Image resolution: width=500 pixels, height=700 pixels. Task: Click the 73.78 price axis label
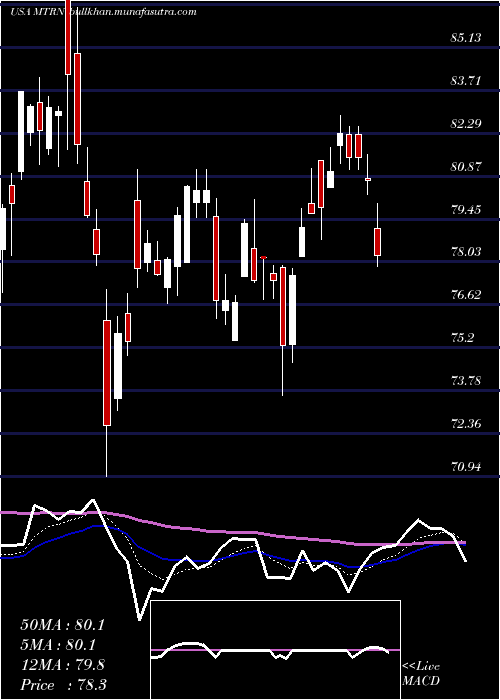click(466, 381)
